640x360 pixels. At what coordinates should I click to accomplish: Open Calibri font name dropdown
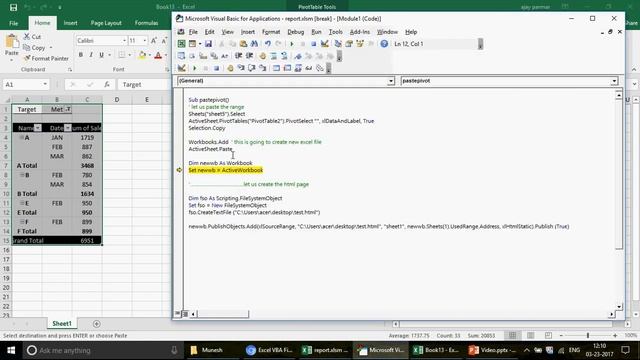124,40
